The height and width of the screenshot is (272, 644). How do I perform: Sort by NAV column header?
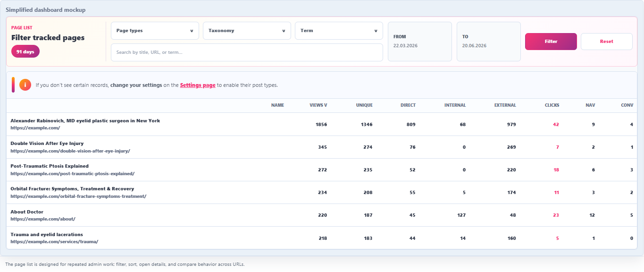coord(590,105)
